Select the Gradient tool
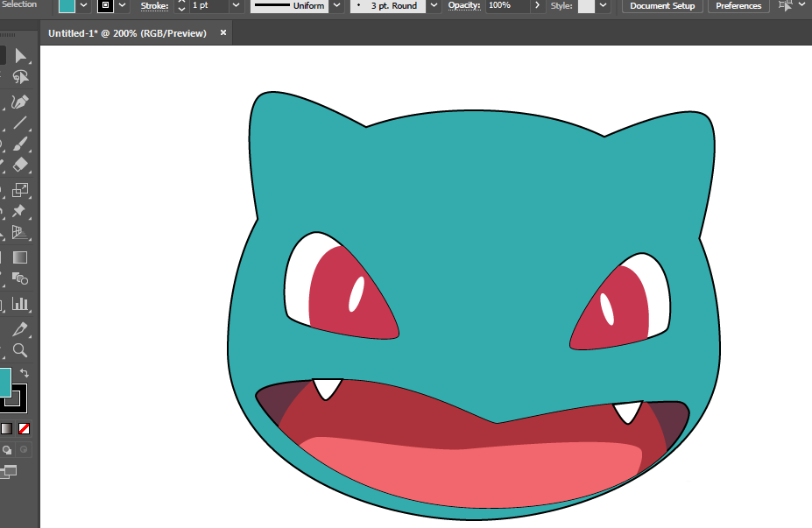 click(x=19, y=257)
